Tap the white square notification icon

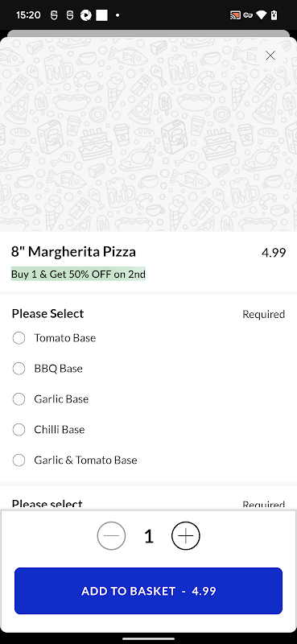101,15
